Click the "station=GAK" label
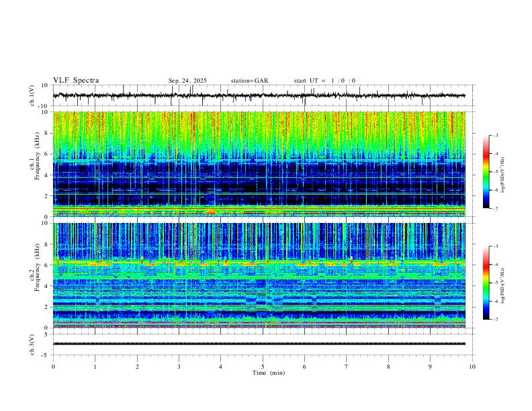 (x=249, y=81)
